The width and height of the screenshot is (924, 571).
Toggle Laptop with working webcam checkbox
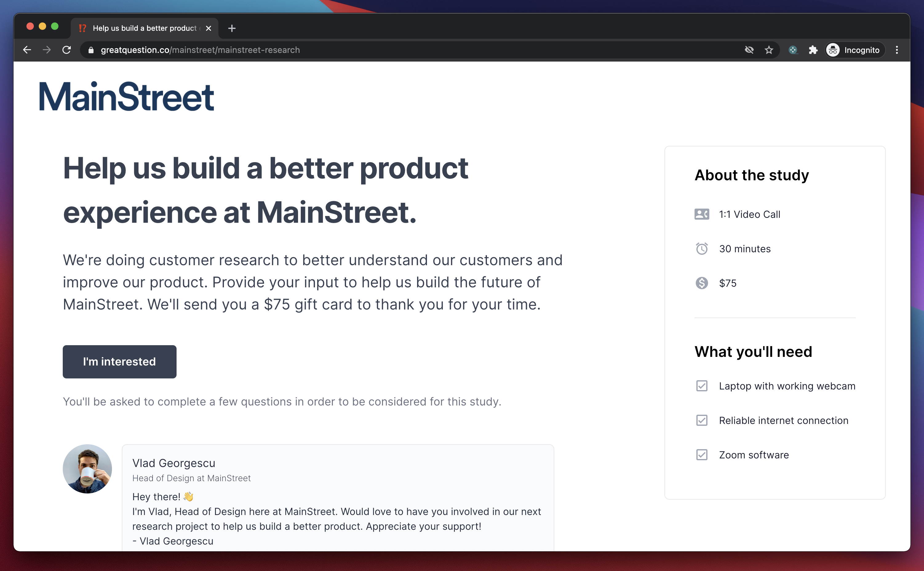point(702,386)
